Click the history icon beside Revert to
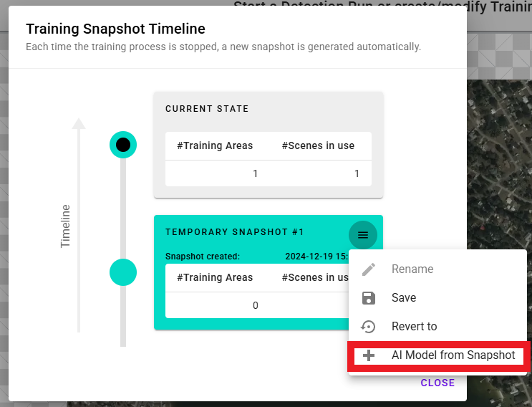Viewport: 532px width, 407px height. (x=369, y=327)
